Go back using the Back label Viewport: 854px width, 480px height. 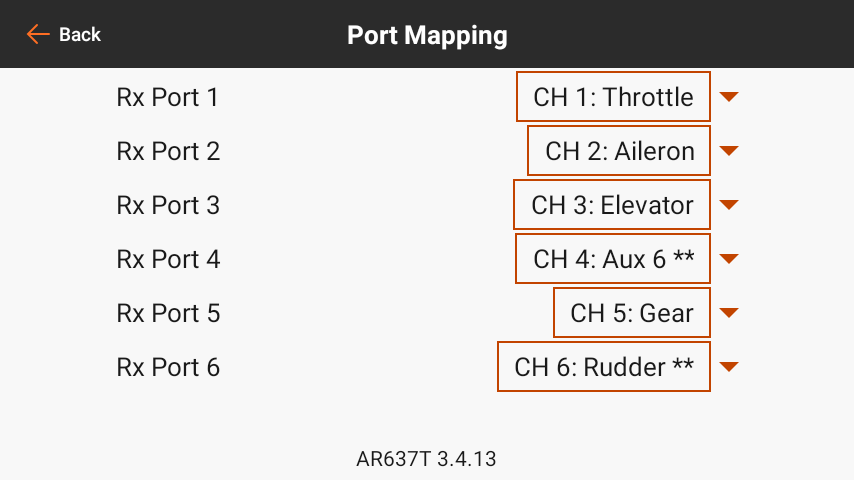coord(80,35)
